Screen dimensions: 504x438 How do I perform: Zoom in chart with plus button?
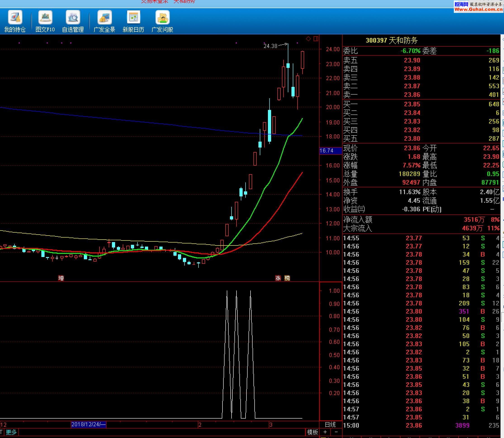(x=325, y=432)
